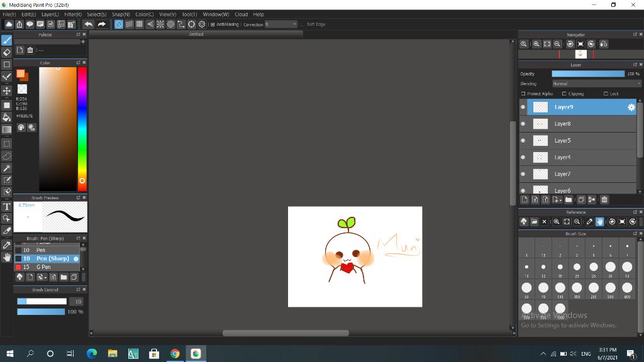This screenshot has height=362, width=644.
Task: Choose the Pen brush size 10
Action: pyautogui.click(x=47, y=250)
